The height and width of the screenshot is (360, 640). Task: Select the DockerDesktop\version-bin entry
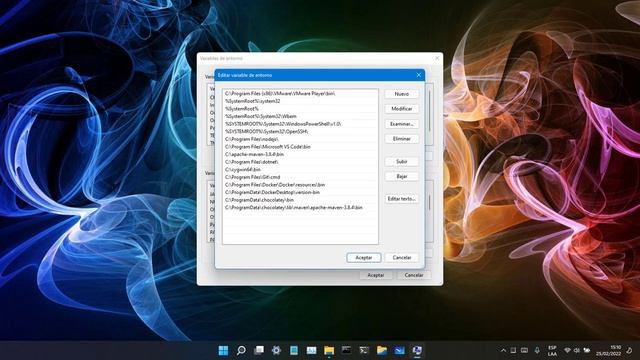point(300,192)
